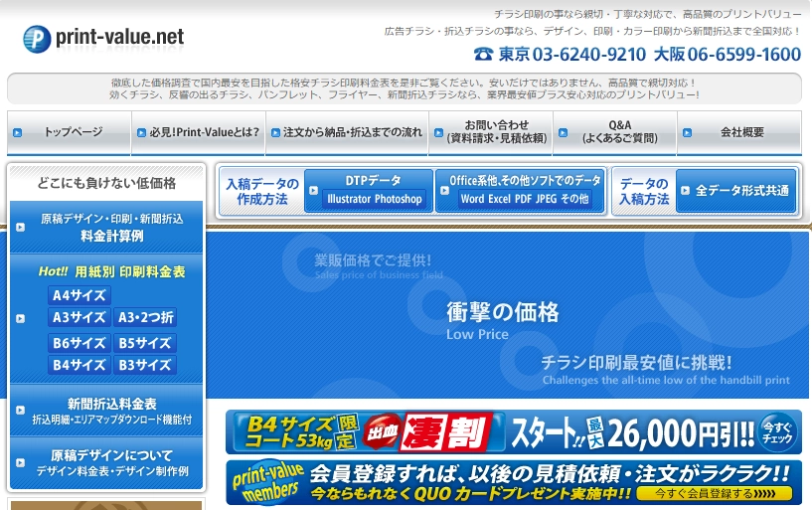Choose the A3・2つ折 size button
This screenshot has width=812, height=510.
point(145,318)
